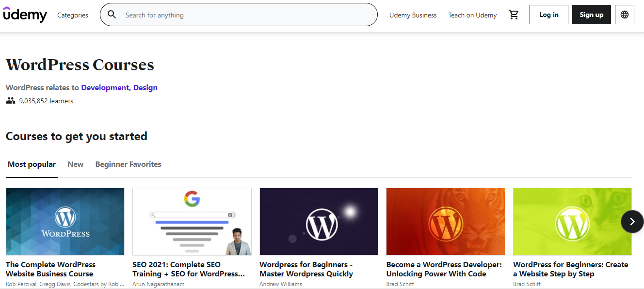The width and height of the screenshot is (644, 289).
Task: Click the Sign up button
Action: pyautogui.click(x=591, y=15)
